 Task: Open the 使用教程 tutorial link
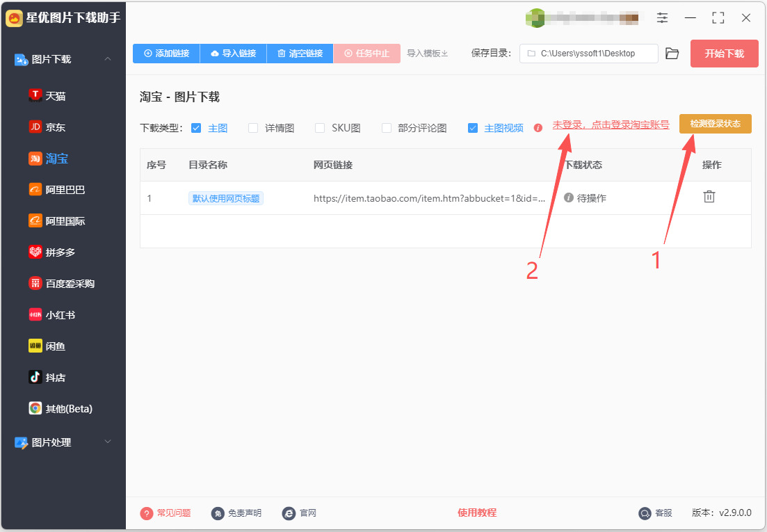pos(477,513)
